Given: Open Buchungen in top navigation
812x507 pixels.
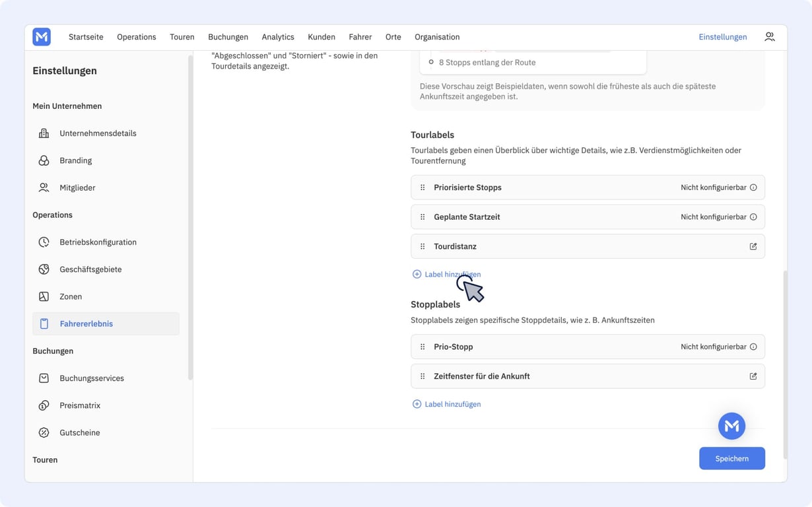Looking at the screenshot, I should pyautogui.click(x=228, y=37).
